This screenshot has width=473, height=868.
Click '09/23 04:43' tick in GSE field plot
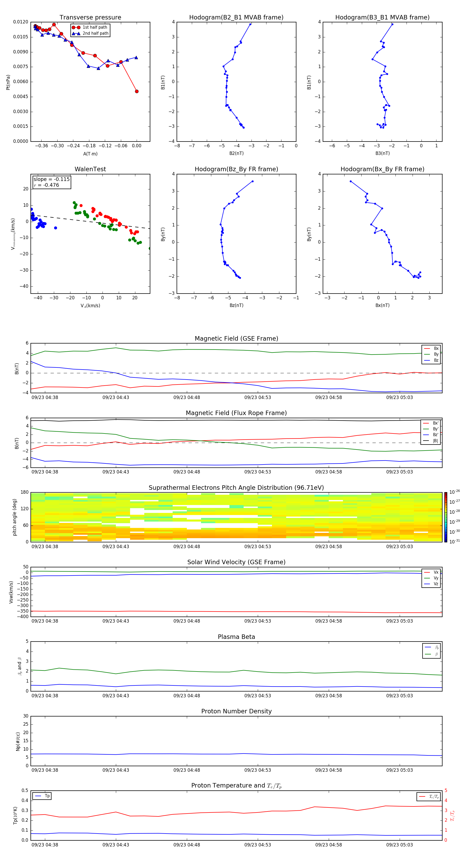click(x=116, y=398)
